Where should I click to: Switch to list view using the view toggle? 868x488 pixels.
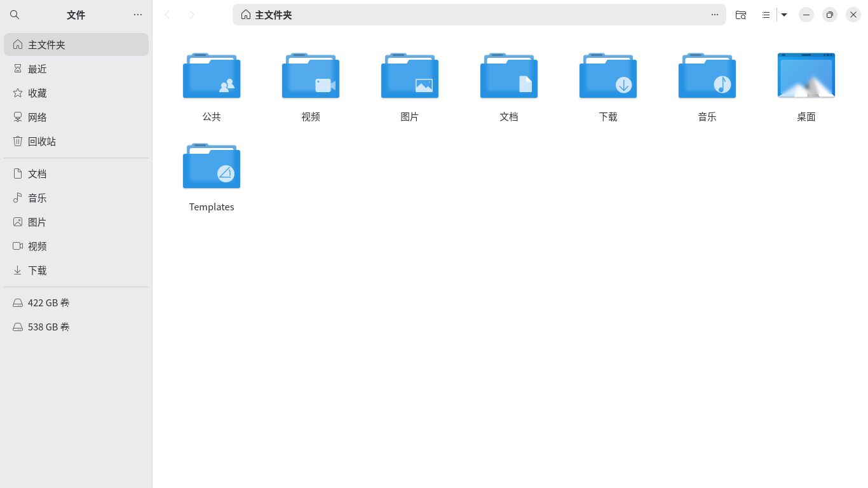pos(766,15)
